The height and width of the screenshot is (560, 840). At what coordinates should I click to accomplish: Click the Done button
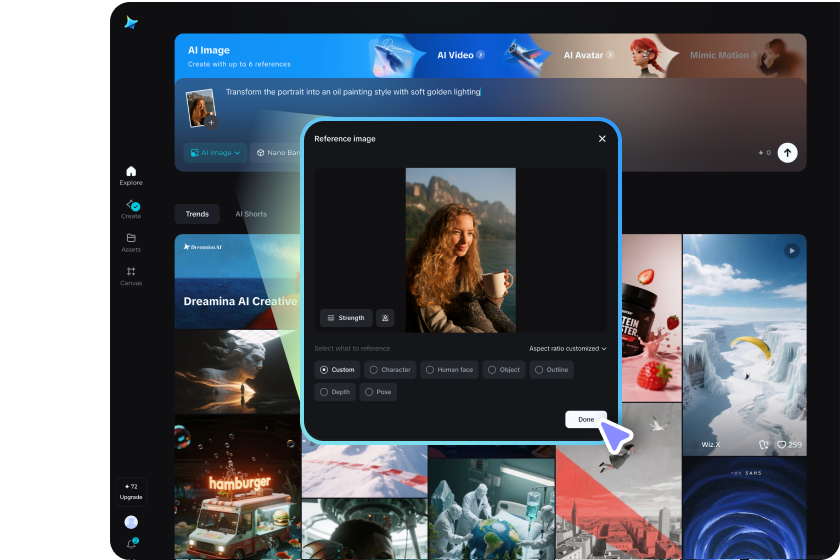click(x=586, y=420)
